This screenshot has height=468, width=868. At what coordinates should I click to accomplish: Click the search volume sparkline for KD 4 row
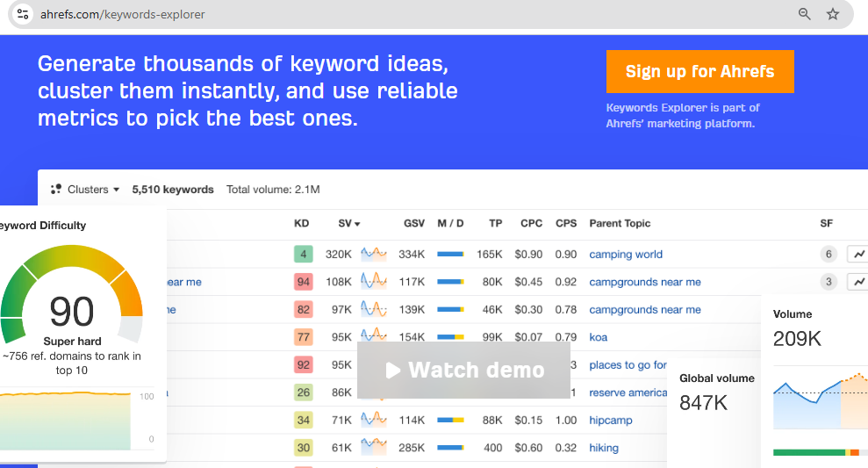coord(374,255)
